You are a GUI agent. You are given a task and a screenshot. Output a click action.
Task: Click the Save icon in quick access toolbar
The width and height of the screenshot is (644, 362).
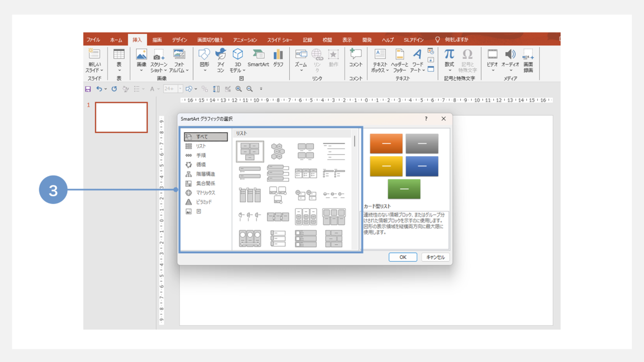pos(88,89)
